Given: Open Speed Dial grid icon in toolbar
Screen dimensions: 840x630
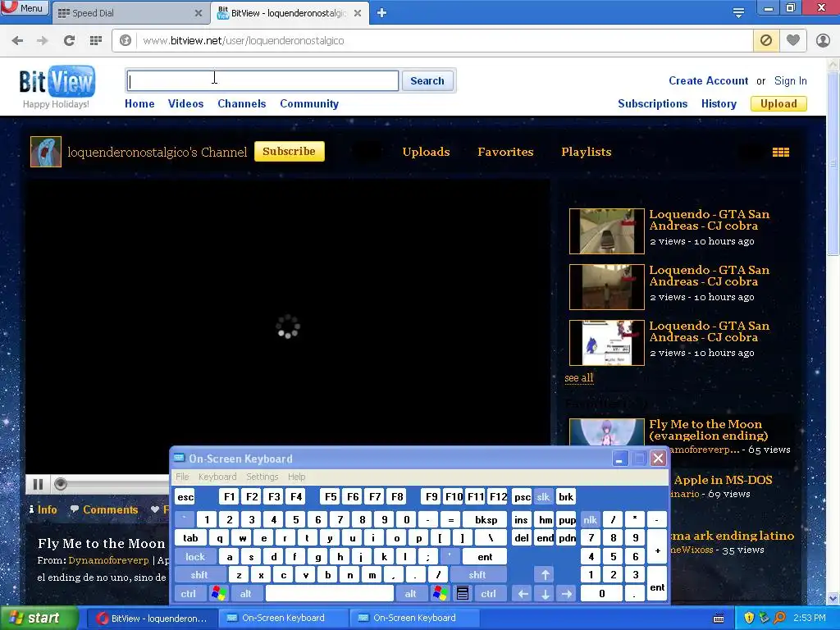Looking at the screenshot, I should (x=96, y=41).
